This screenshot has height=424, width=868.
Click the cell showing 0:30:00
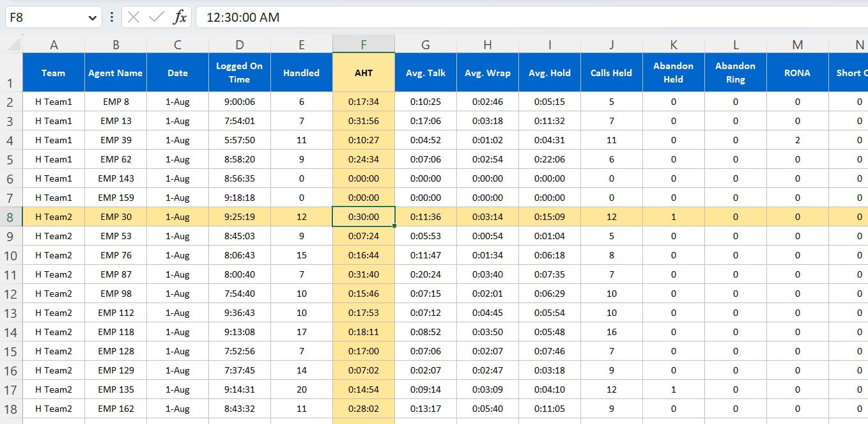(363, 216)
